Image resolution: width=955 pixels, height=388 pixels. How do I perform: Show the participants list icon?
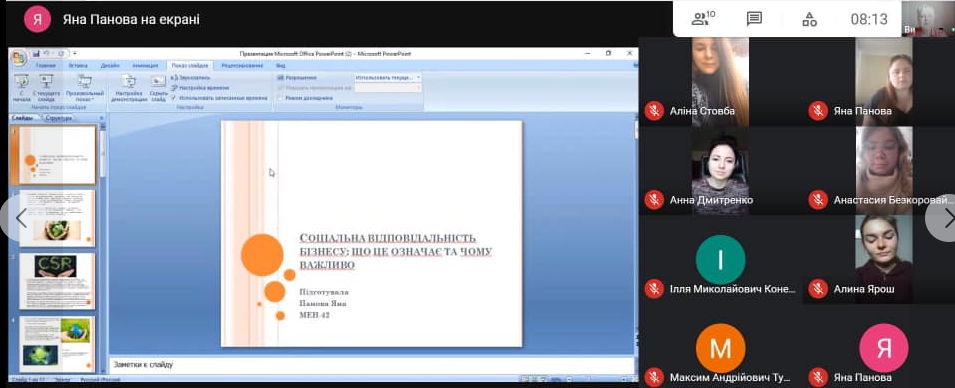702,19
